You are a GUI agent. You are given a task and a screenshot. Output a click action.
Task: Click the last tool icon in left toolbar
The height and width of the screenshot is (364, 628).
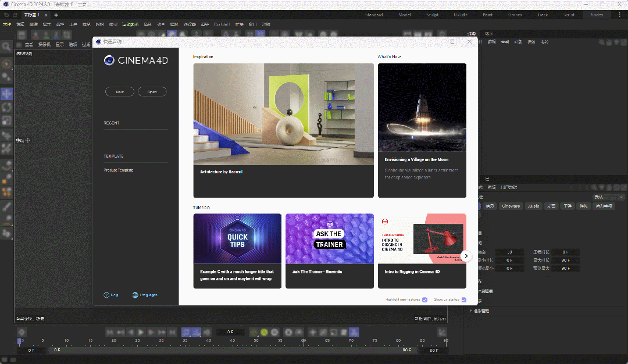[6, 233]
